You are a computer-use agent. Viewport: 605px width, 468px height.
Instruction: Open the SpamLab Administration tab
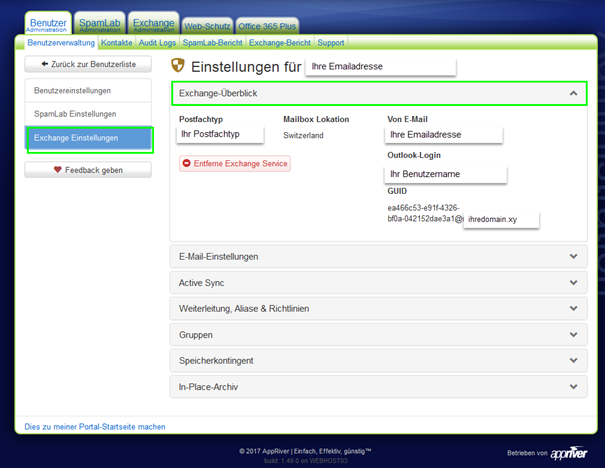100,24
